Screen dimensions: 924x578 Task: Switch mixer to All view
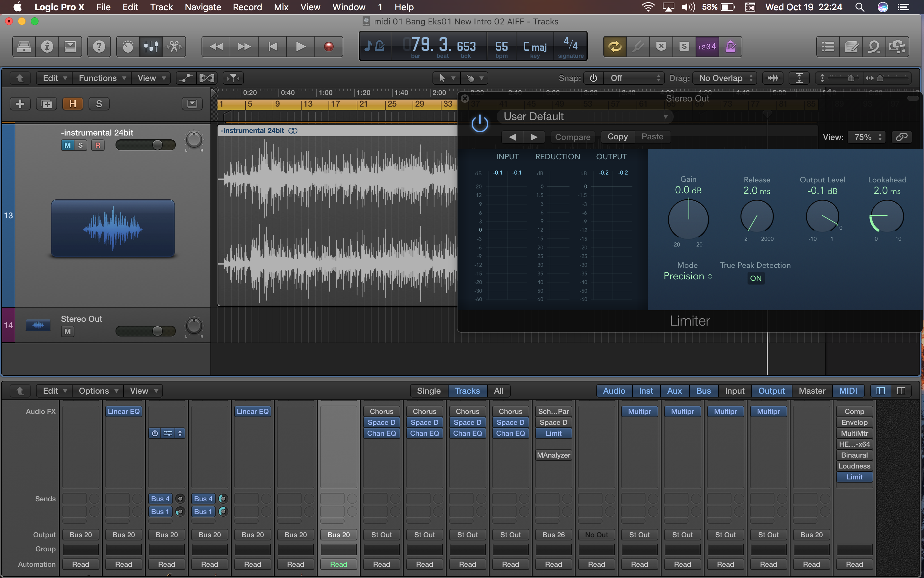pyautogui.click(x=498, y=391)
